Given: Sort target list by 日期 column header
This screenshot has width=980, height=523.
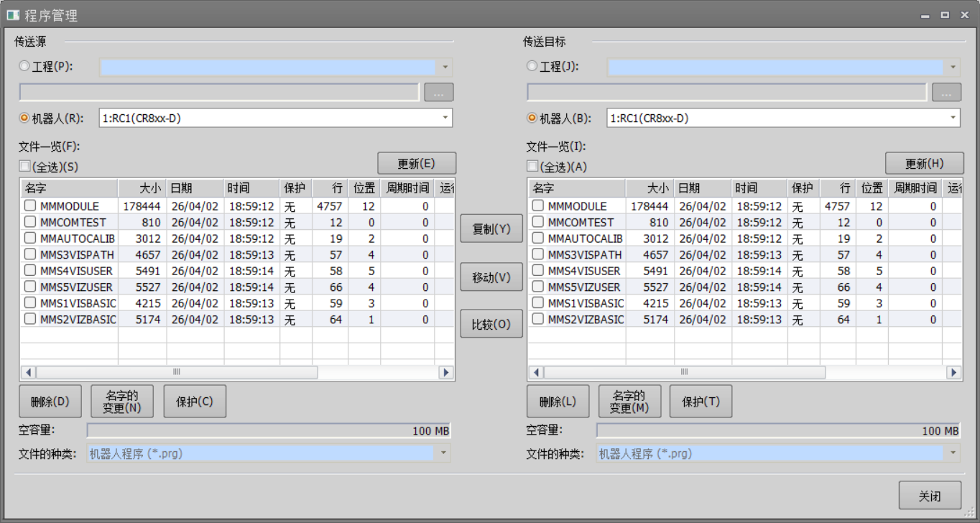Looking at the screenshot, I should [701, 188].
